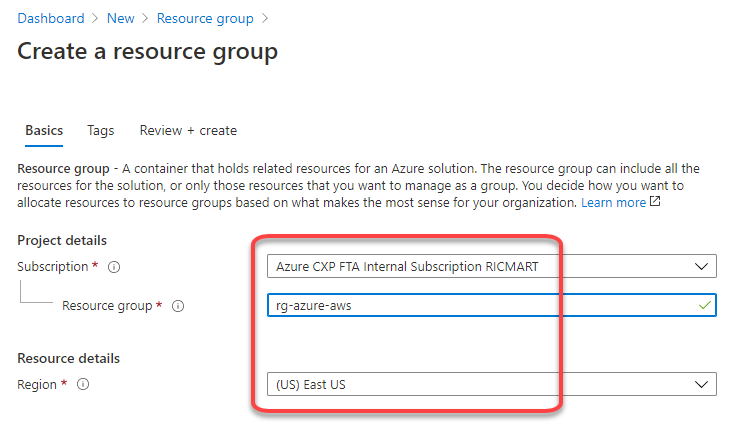Click the breadcrumb chevron after Dashboard
Image resolution: width=748 pixels, height=440 pixels.
pos(95,19)
